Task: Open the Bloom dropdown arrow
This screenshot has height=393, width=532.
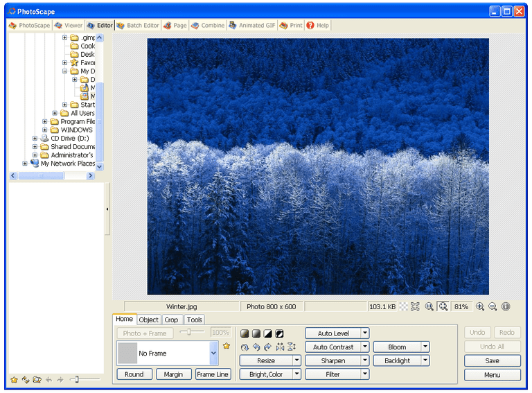Action: click(x=425, y=347)
